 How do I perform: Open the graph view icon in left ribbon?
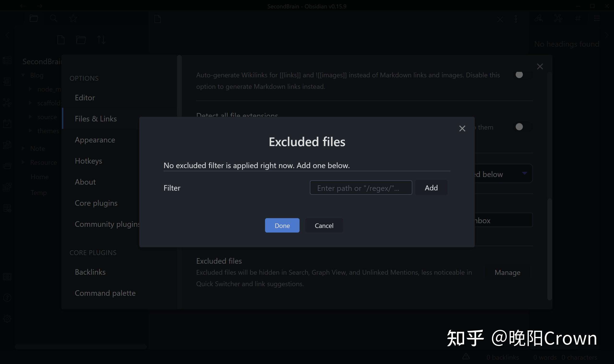7,102
